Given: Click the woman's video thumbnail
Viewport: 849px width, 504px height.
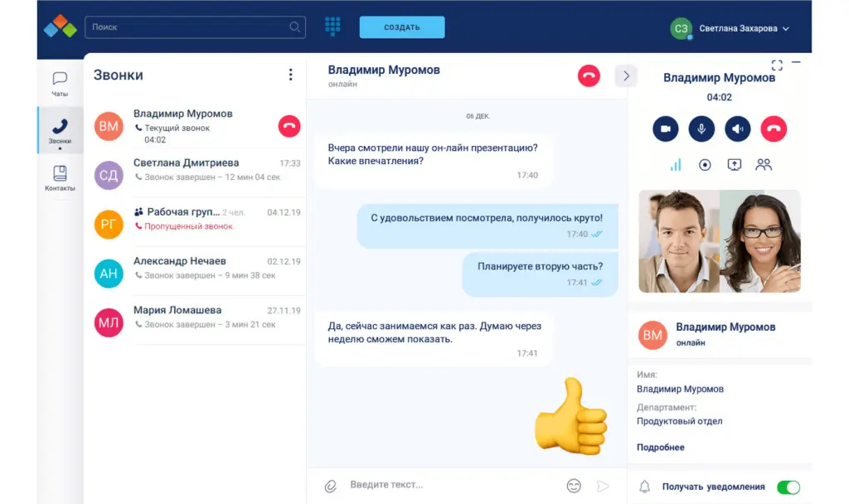Looking at the screenshot, I should click(760, 241).
